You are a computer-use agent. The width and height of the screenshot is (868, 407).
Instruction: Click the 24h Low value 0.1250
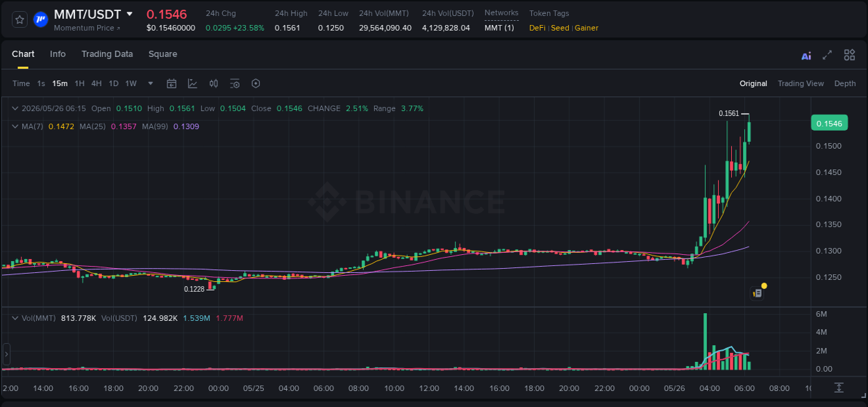click(x=331, y=28)
